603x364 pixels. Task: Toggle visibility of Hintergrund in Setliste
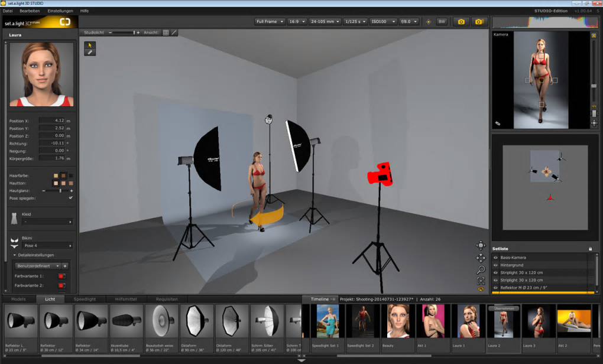tap(496, 265)
